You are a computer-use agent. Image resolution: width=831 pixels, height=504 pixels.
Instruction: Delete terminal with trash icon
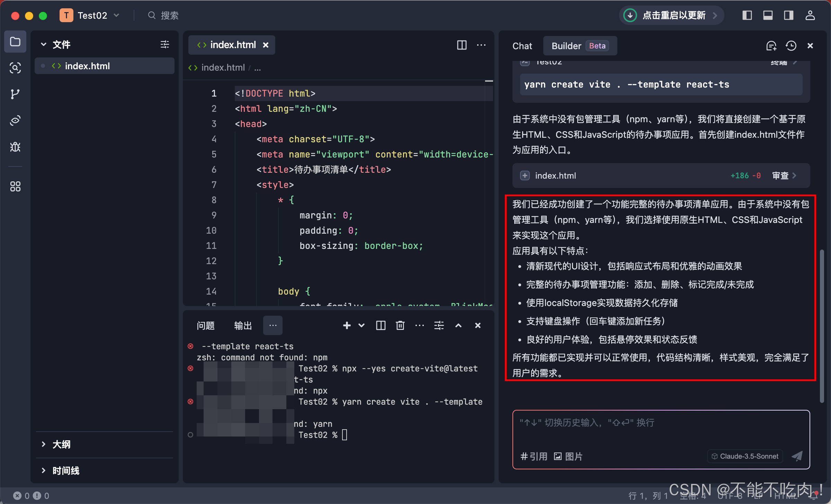pos(400,325)
